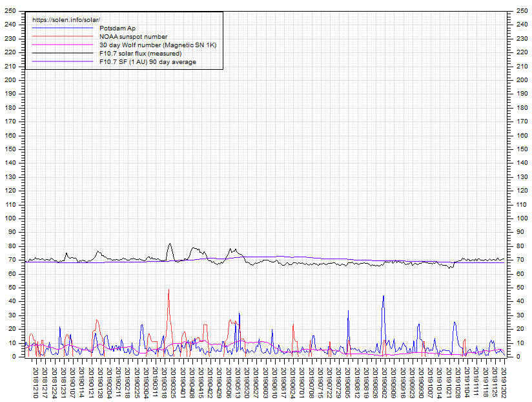Click the 20190902 date label
This screenshot has height=402, width=532.
385,383
